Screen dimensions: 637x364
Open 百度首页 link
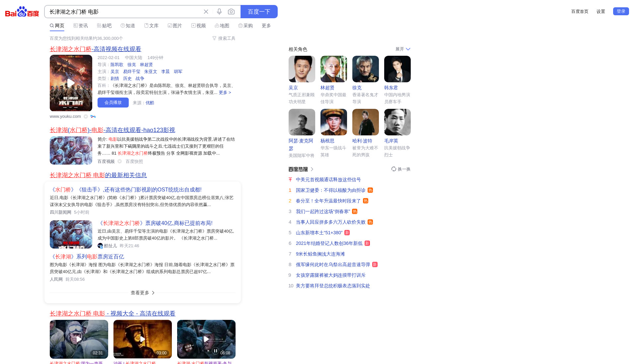pyautogui.click(x=580, y=12)
